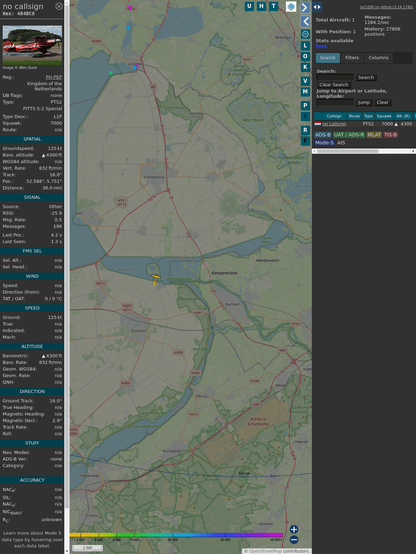Click the P persistence mode button
Screen dimensions: 416x554
pyautogui.click(x=305, y=105)
